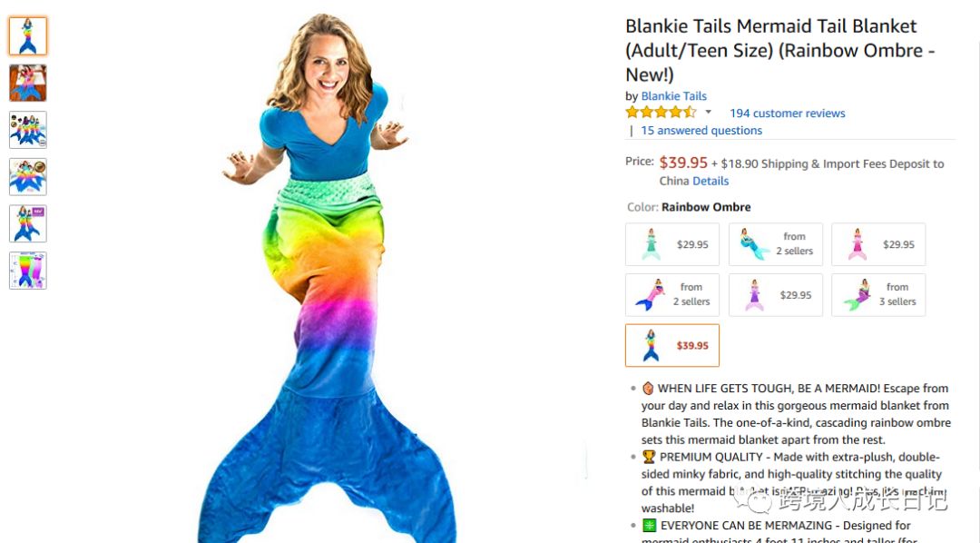The height and width of the screenshot is (543, 980).
Task: Choose the pink tail swatch at $29.95
Action: coord(878,244)
